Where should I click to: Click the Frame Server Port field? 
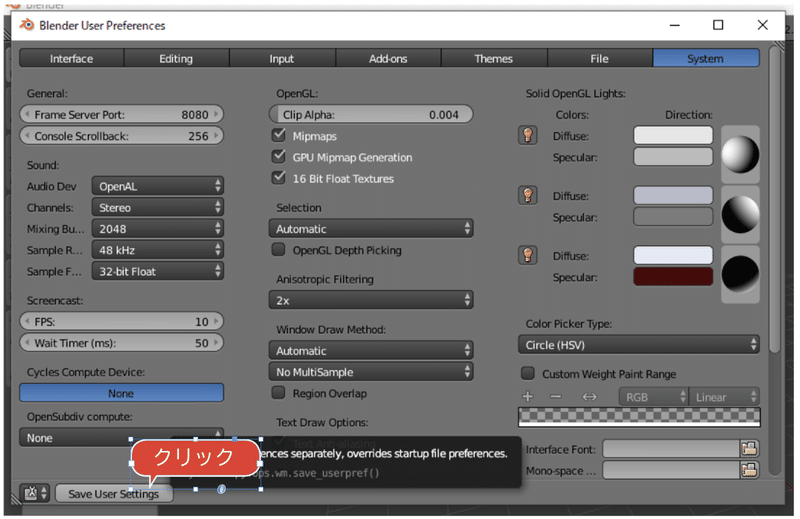pyautogui.click(x=121, y=114)
